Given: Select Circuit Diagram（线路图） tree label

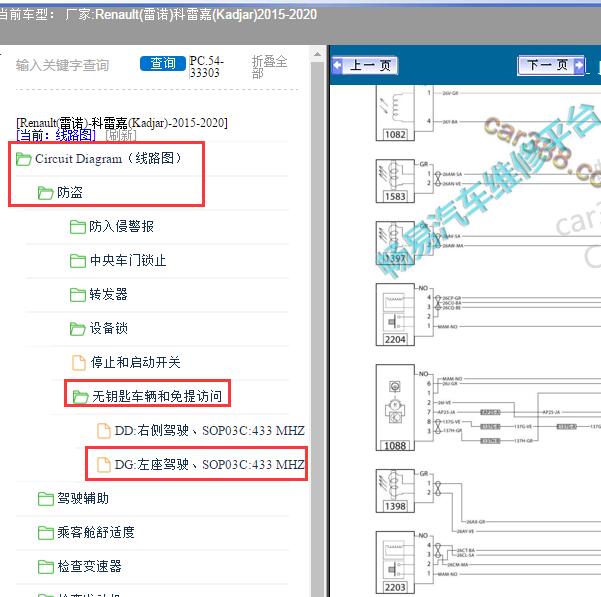Looking at the screenshot, I should 108,158.
